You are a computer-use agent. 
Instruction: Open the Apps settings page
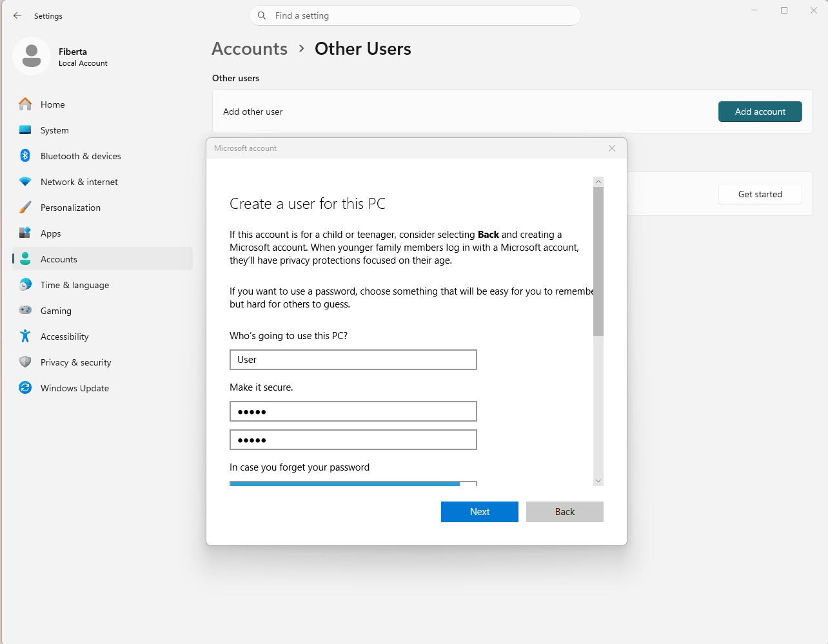click(50, 233)
